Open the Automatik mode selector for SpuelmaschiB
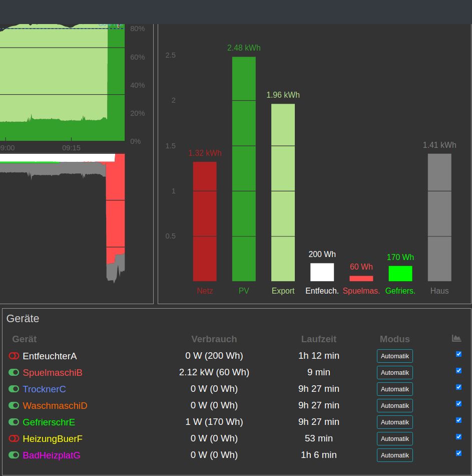Image resolution: width=472 pixels, height=476 pixels. [x=394, y=372]
